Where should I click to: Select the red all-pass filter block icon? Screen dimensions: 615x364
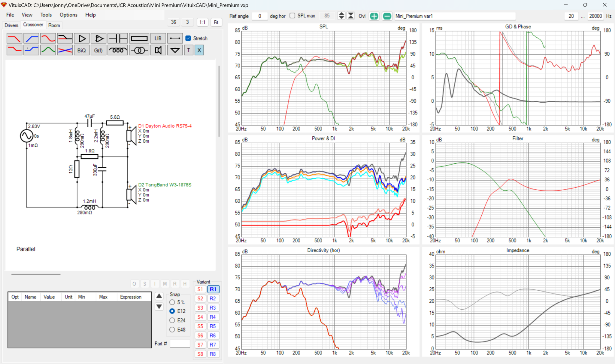tap(48, 38)
